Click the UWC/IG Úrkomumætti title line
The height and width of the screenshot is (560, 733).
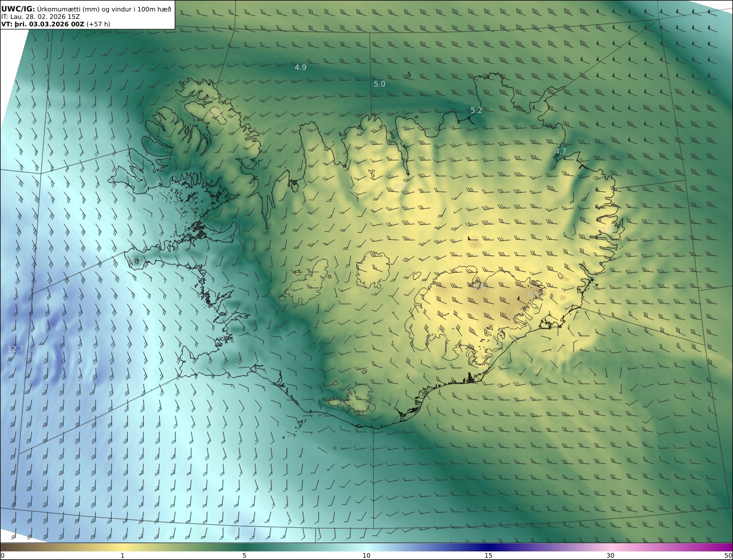(86, 9)
